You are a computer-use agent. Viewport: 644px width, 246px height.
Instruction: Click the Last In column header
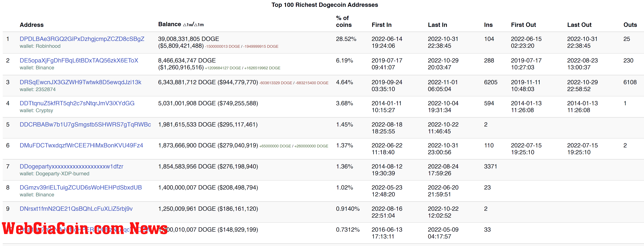[438, 25]
